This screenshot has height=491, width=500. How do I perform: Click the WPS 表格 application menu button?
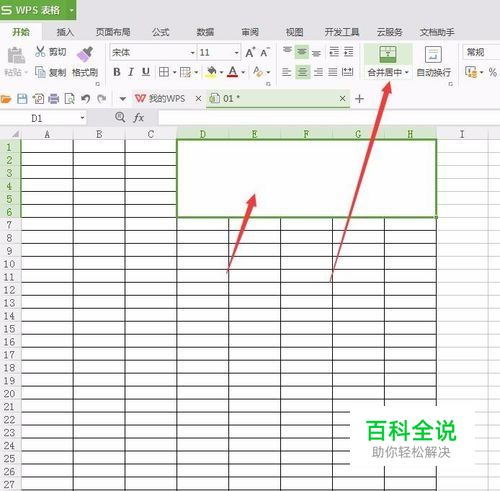[38, 10]
